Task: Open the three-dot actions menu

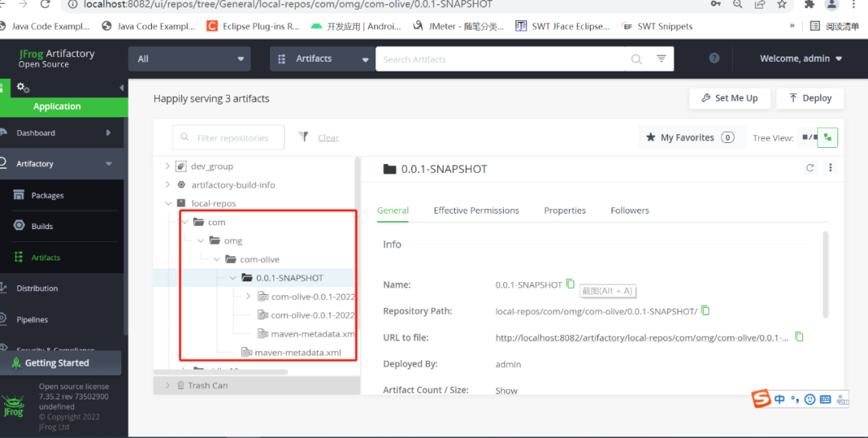Action: point(829,168)
